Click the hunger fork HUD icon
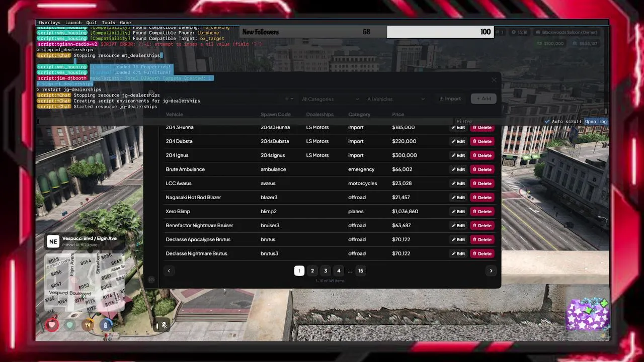Screen dimensions: 644x362 (88, 325)
